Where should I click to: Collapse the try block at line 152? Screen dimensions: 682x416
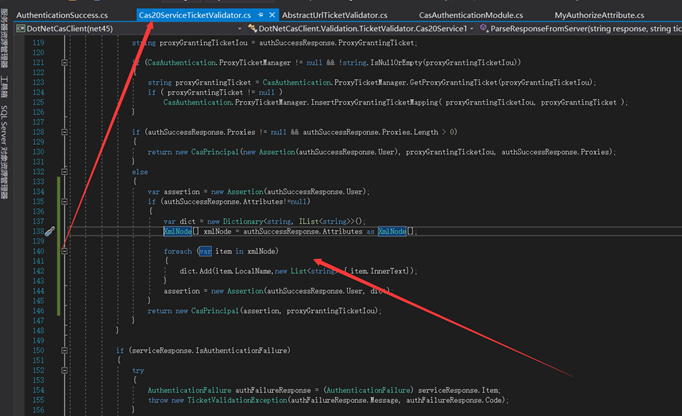[64, 370]
